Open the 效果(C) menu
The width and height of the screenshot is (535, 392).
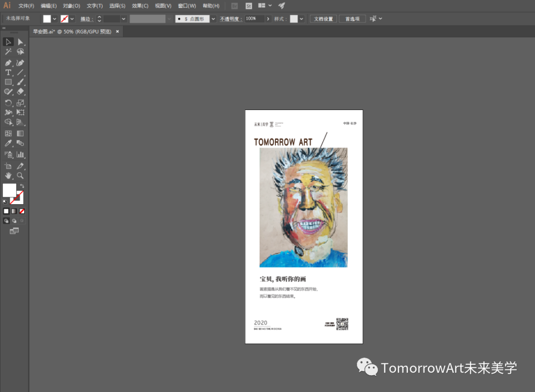140,6
